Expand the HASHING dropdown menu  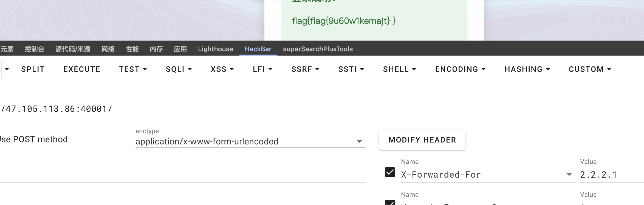(x=527, y=69)
